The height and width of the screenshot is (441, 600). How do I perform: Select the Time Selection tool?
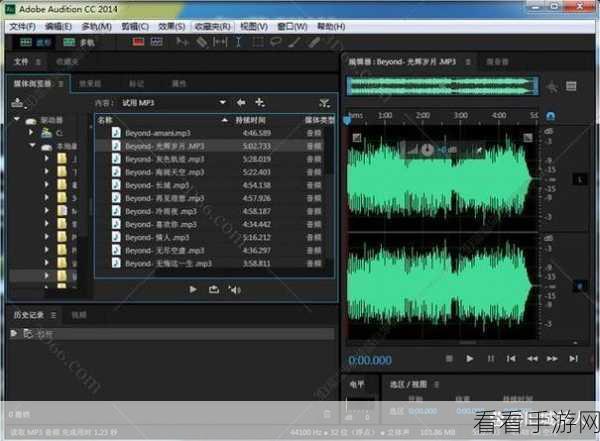[238, 42]
